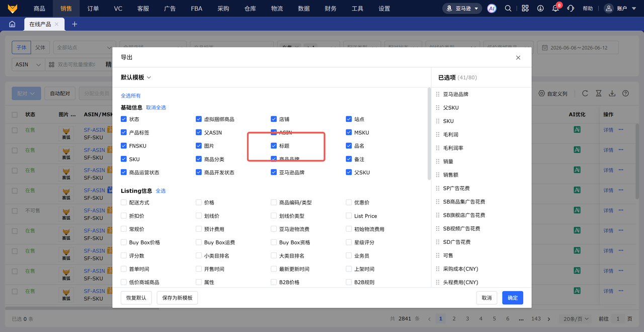Click the account avatar icon

click(x=609, y=8)
